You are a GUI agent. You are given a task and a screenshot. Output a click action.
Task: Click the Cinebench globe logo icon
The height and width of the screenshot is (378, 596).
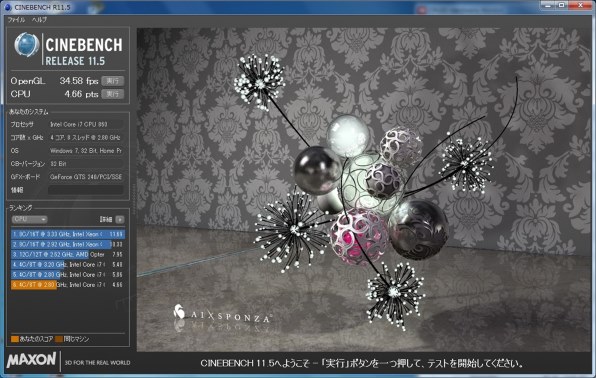coord(27,45)
